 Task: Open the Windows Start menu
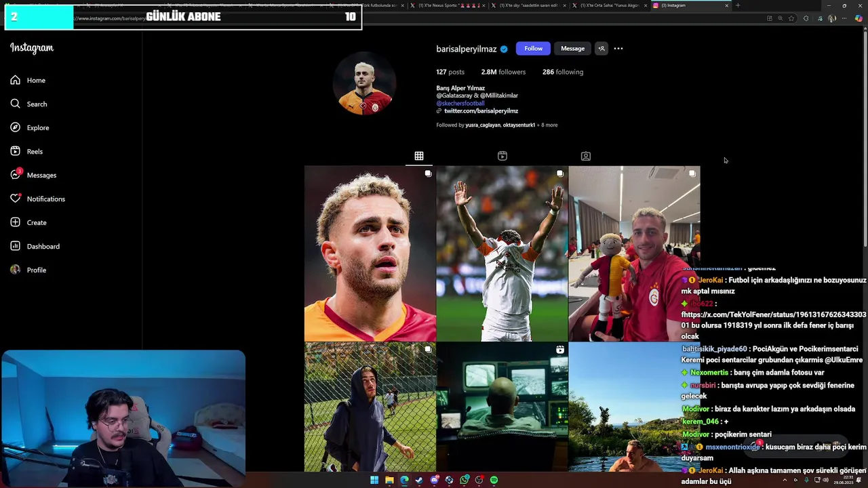click(374, 480)
